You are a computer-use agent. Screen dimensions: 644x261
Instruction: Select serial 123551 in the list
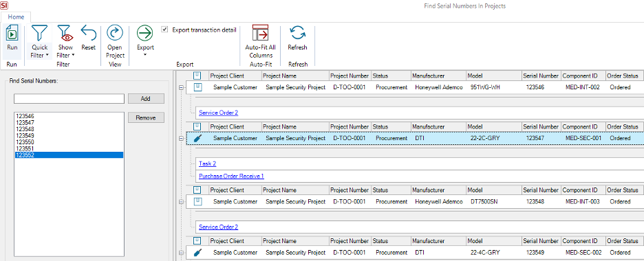click(x=69, y=148)
